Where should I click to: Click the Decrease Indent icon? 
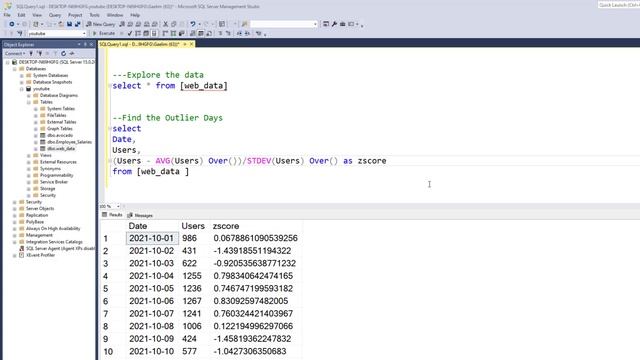(x=239, y=33)
